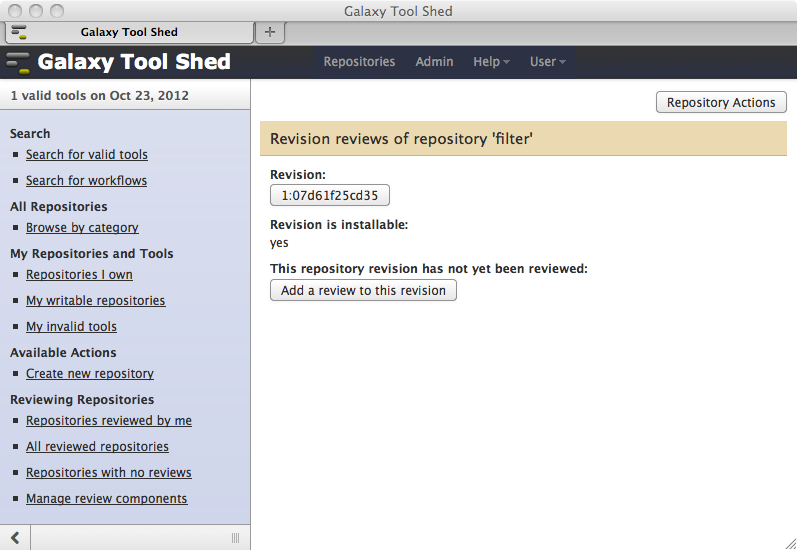Collapse the left panel with arrow icon
This screenshot has height=550, width=797.
(x=15, y=538)
